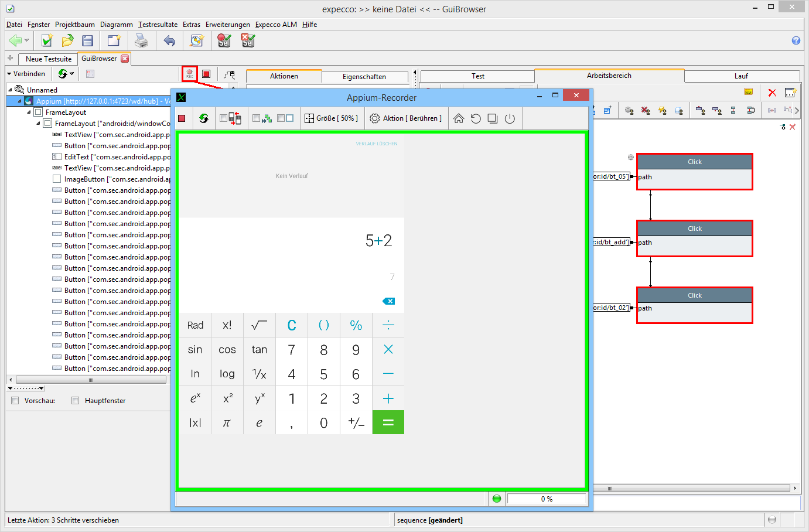Open the Diagramm menu

click(x=116, y=25)
